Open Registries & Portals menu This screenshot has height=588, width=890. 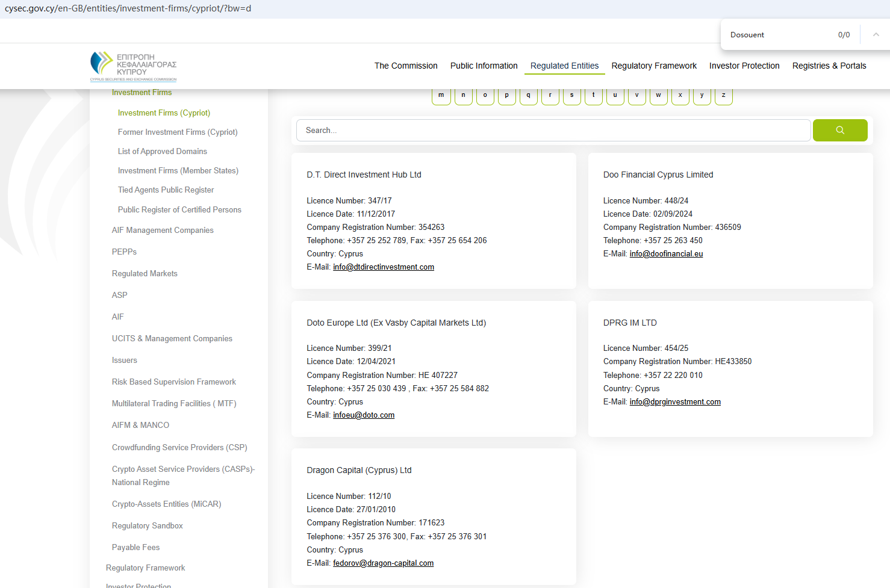point(829,66)
